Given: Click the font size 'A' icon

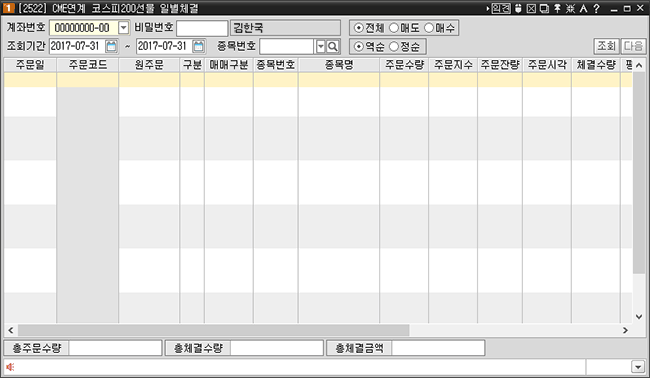Looking at the screenshot, I should tap(584, 8).
